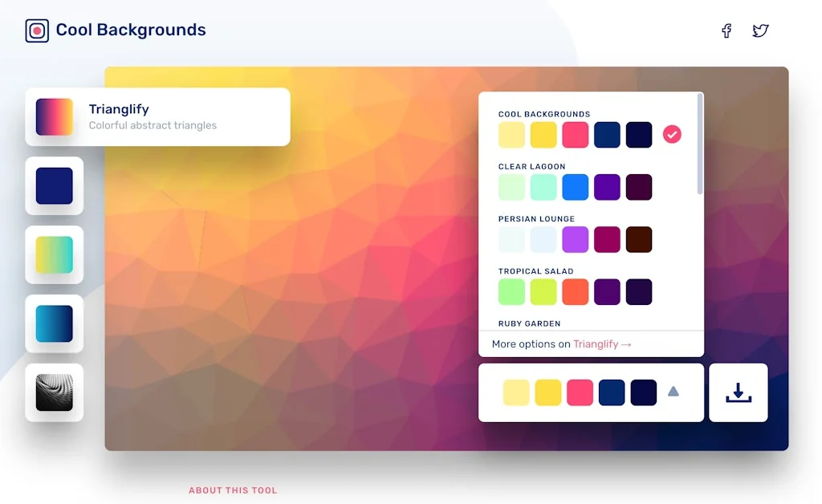
Task: Pick the blue swatch from Clear Lagoon
Action: click(576, 186)
